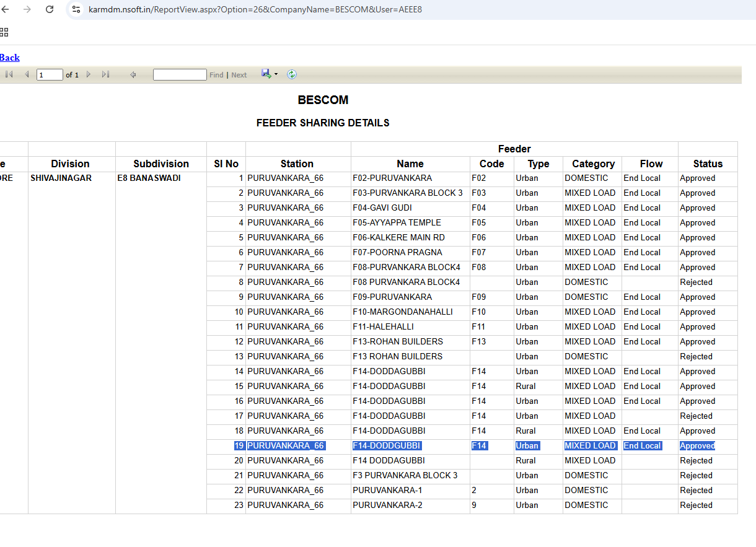Click feeder name F05-AYYAPPA TEMPLE

397,223
